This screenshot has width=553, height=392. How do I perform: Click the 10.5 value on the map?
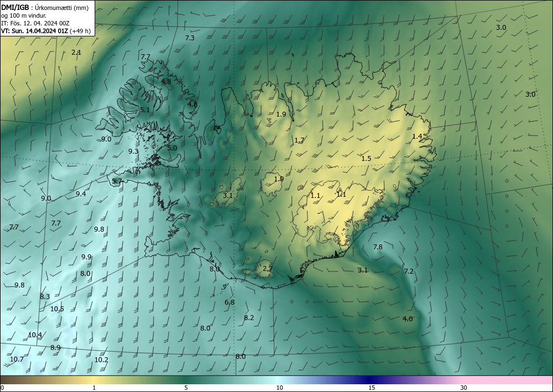pos(57,309)
